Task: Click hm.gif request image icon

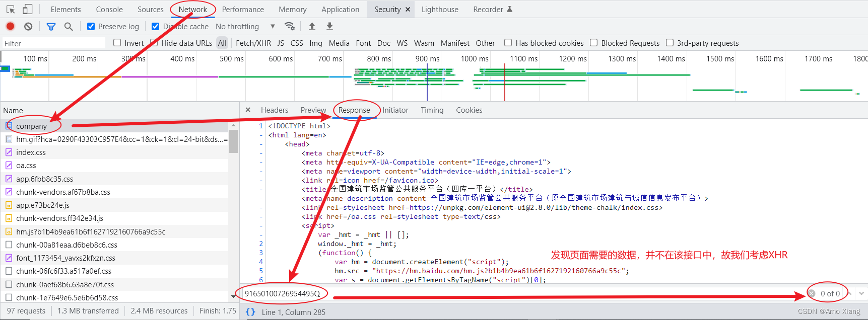Action: 9,139
